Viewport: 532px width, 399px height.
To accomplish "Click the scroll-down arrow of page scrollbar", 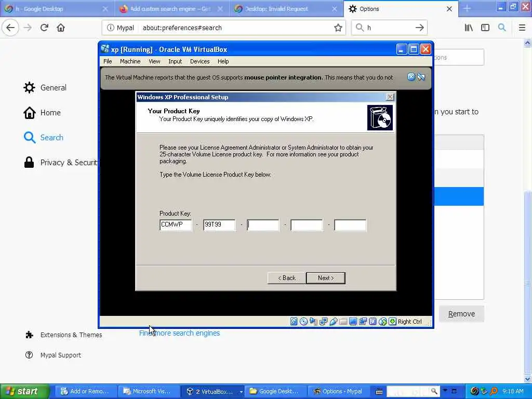I will coord(528,379).
